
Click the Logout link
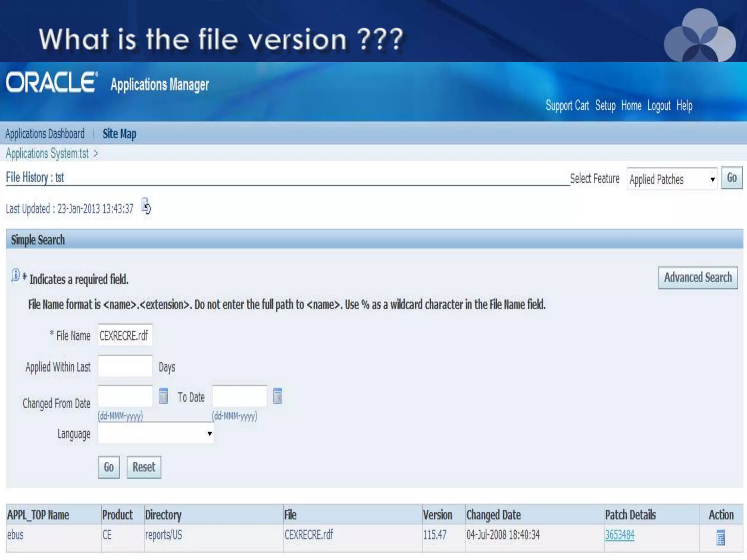click(x=659, y=106)
